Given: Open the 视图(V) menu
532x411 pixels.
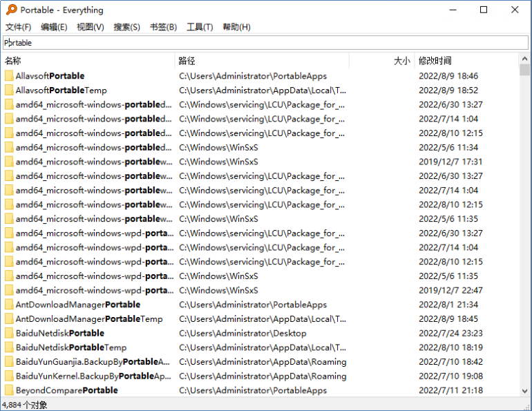Looking at the screenshot, I should tap(91, 27).
